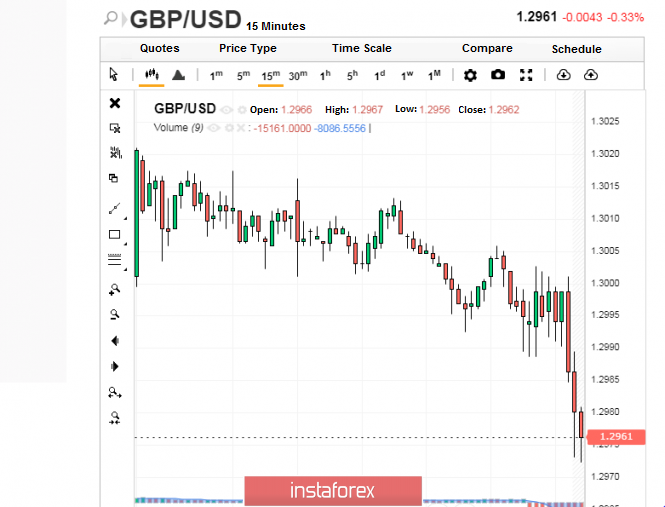Open GBP/USD series settings gear
Image resolution: width=665 pixels, height=507 pixels.
coord(242,110)
